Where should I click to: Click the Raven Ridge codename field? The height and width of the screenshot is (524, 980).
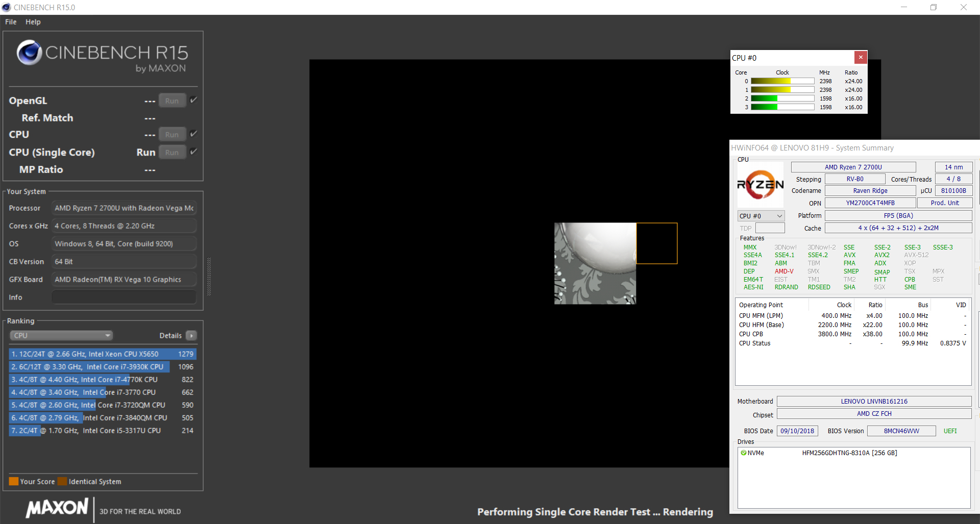tap(870, 190)
